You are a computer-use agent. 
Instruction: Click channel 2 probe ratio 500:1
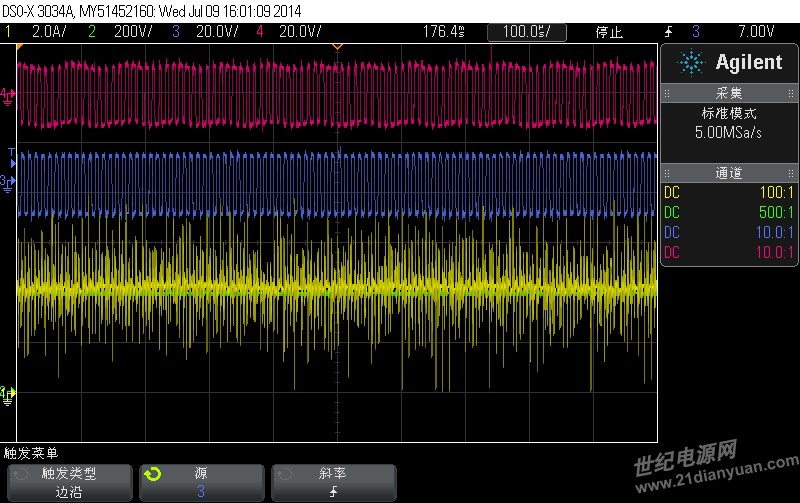(777, 212)
